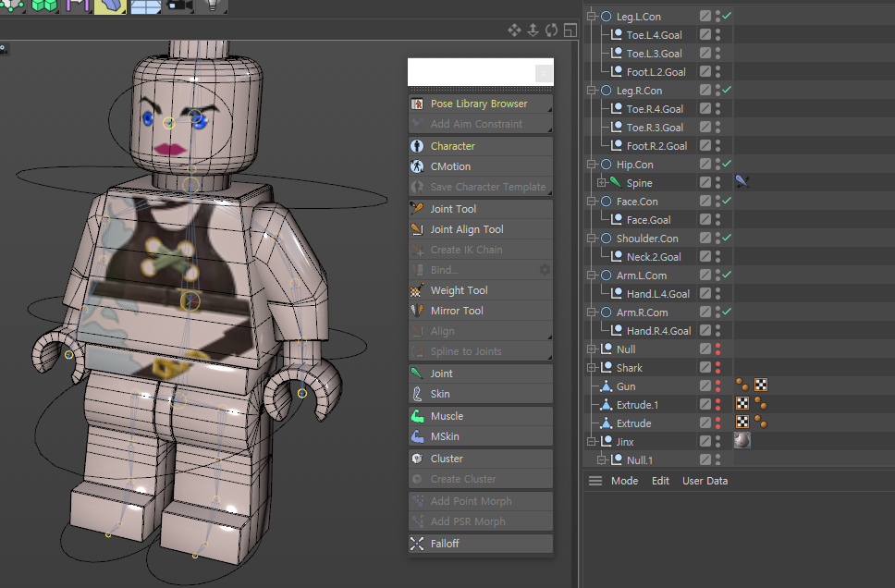Select the Neck.2.Goal object
Viewport: 895px width, 588px height.
[x=654, y=257]
